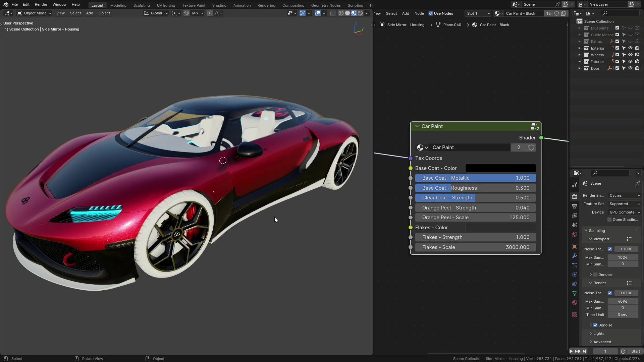The height and width of the screenshot is (362, 644).
Task: Open the Slot 1 material slot dropdown
Action: pos(478,13)
